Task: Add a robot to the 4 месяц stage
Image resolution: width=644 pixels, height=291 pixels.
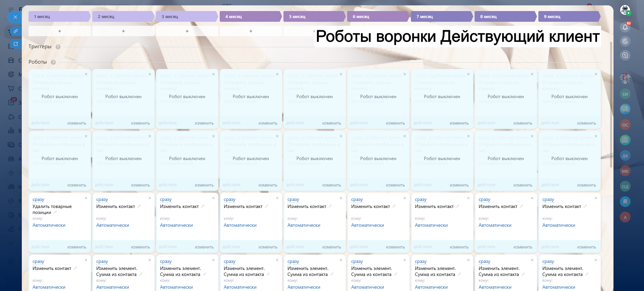Action: [x=251, y=31]
